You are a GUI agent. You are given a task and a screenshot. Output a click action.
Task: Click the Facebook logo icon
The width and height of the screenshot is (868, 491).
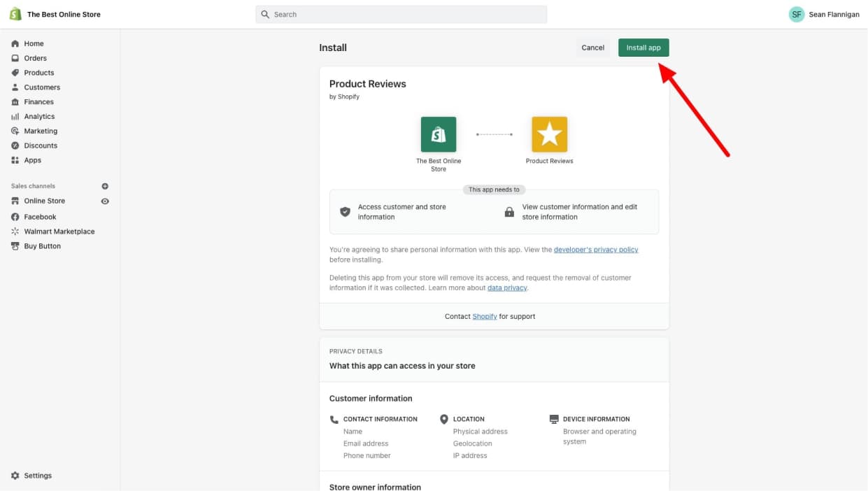(x=15, y=217)
